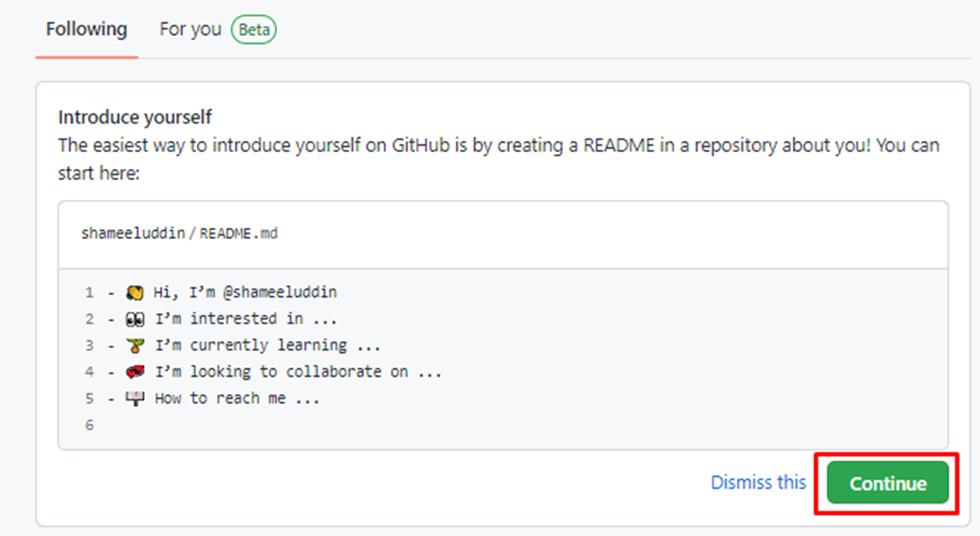
Task: Click the Introduce yourself heading
Action: coord(135,118)
